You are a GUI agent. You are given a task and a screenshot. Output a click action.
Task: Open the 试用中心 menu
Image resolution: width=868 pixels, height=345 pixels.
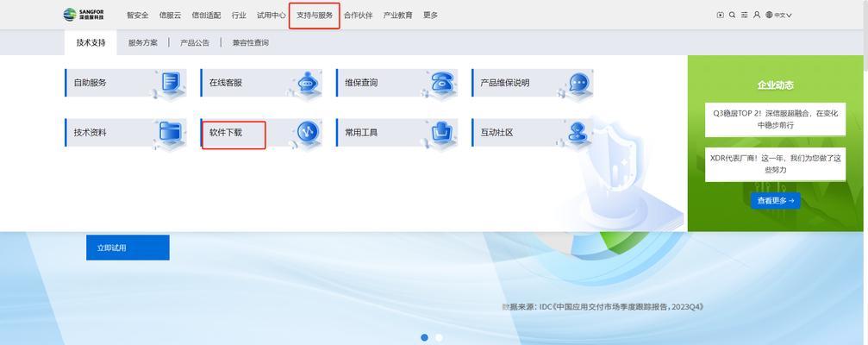(x=272, y=16)
